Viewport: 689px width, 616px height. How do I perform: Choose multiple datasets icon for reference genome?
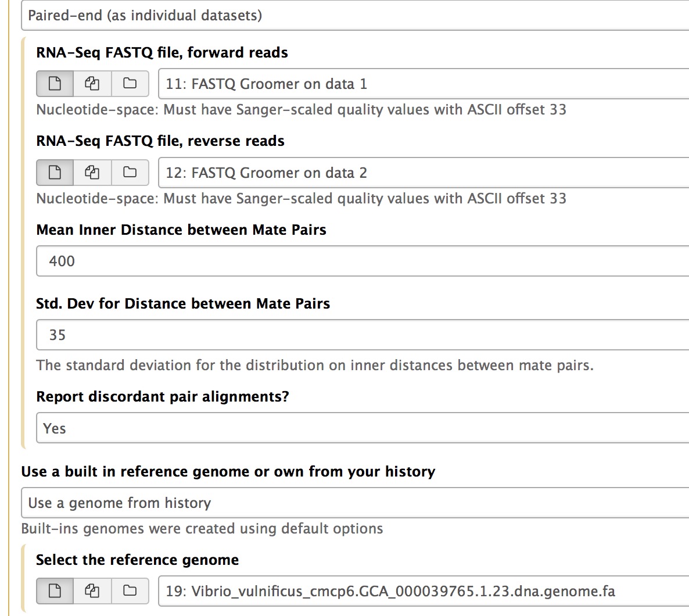click(x=92, y=591)
